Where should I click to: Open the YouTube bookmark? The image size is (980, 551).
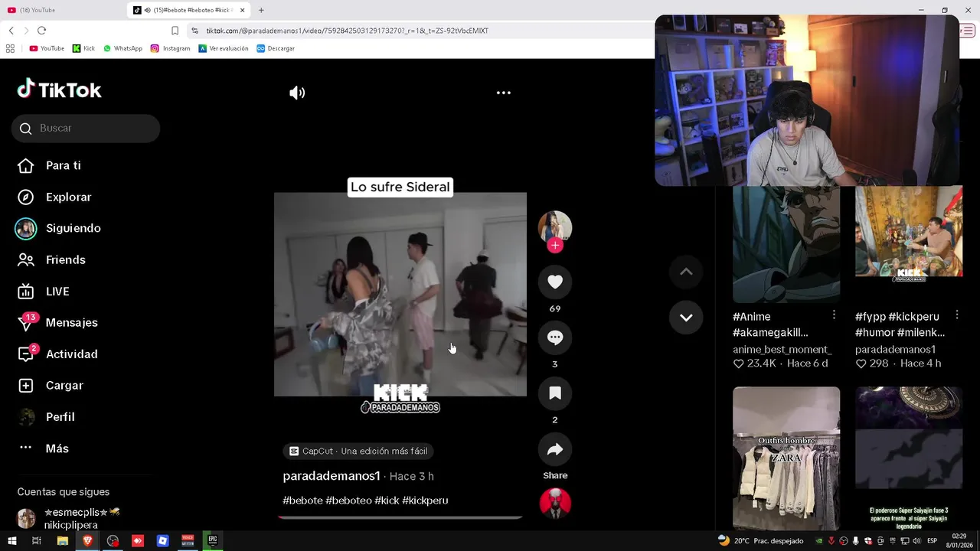click(x=47, y=48)
